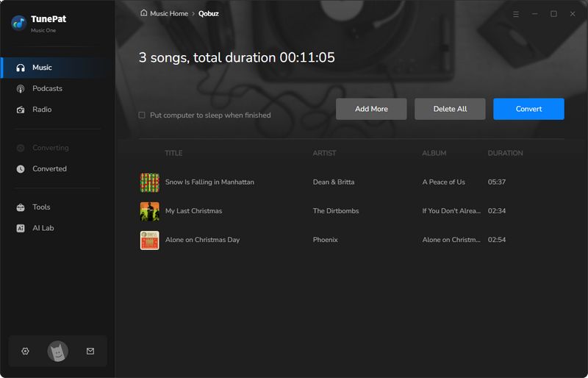Image resolution: width=588 pixels, height=378 pixels.
Task: Open the settings gear icon
Action: [x=25, y=352]
